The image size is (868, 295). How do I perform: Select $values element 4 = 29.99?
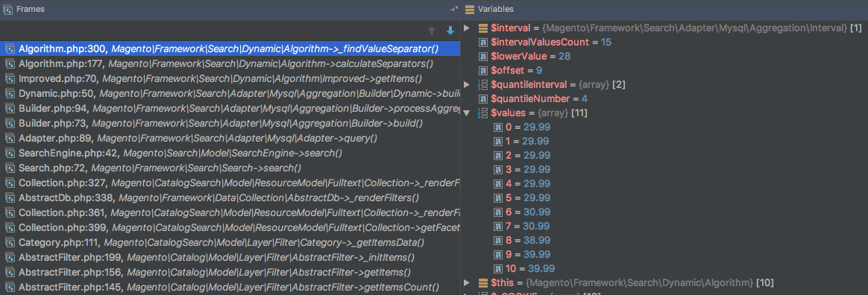664,184
